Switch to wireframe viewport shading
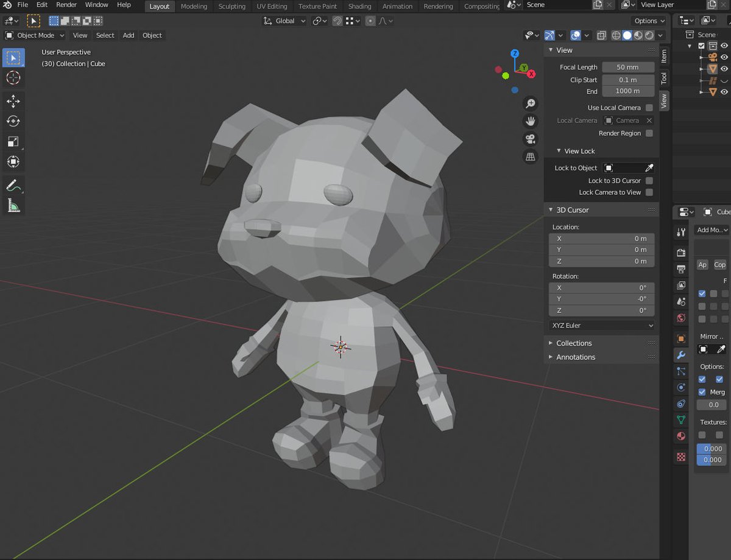The height and width of the screenshot is (560, 731). [x=616, y=35]
